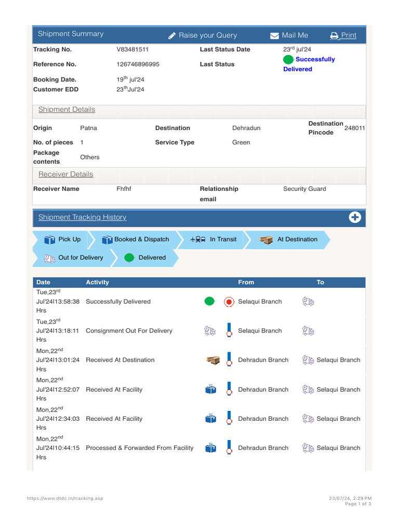Click package icon in Received At Destination row
Screen dimensions: 399x532
click(x=213, y=360)
